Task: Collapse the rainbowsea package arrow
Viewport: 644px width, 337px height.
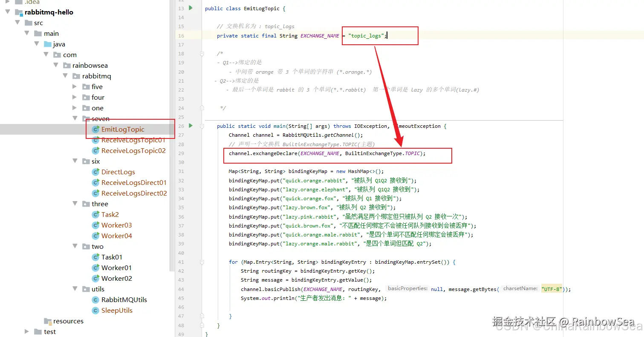Action: [x=56, y=65]
